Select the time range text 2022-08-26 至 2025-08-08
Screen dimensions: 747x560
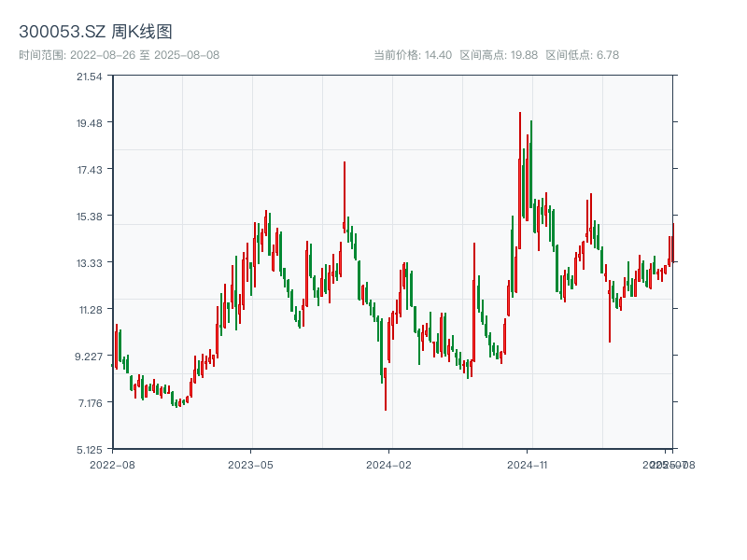click(145, 55)
